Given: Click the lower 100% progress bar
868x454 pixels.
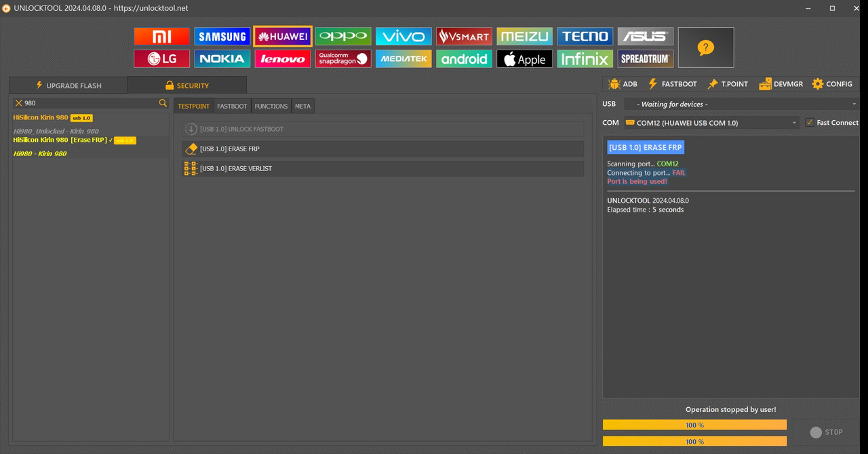Looking at the screenshot, I should (x=694, y=441).
